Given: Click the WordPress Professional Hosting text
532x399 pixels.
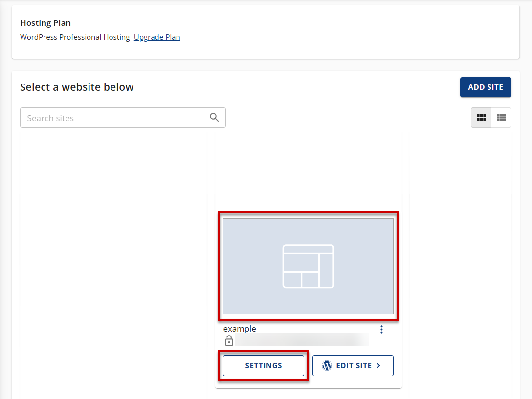Looking at the screenshot, I should (x=75, y=37).
